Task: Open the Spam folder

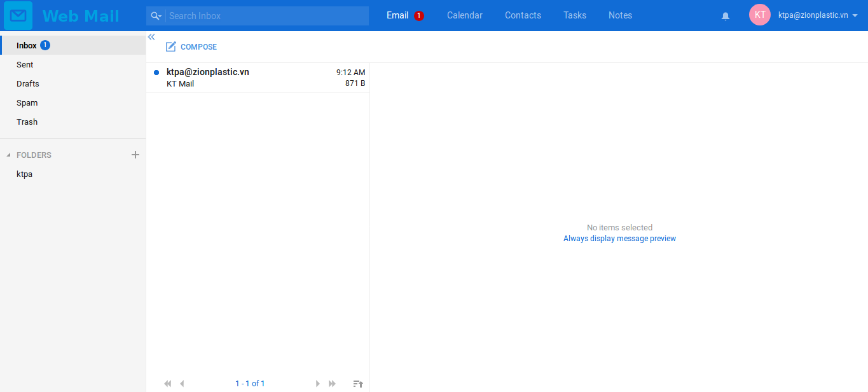Action: pos(73,102)
